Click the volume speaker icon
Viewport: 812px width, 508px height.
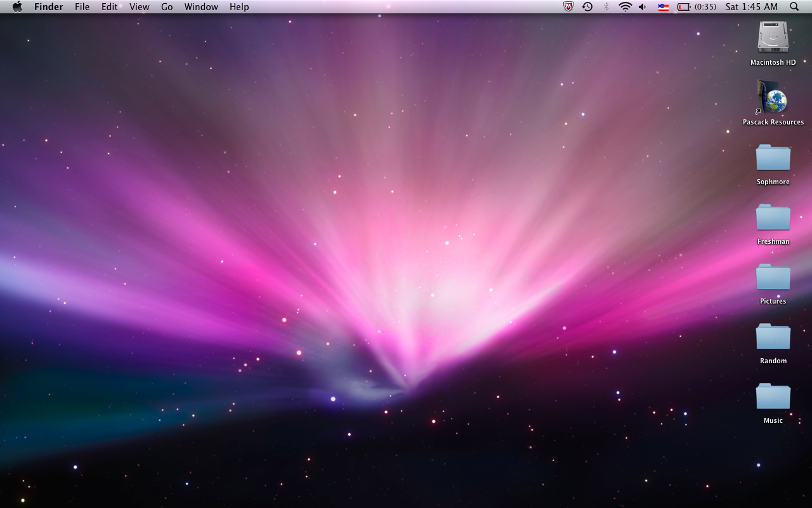pyautogui.click(x=643, y=6)
